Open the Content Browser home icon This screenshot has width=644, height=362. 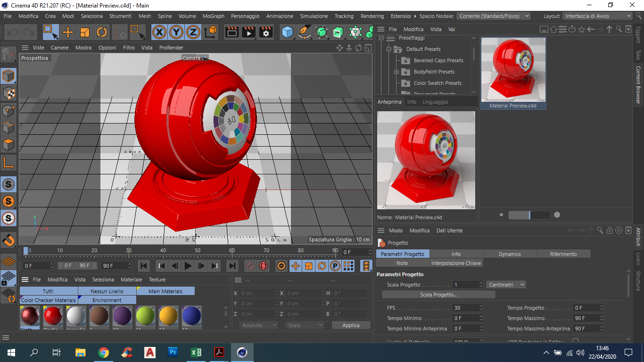[553, 29]
